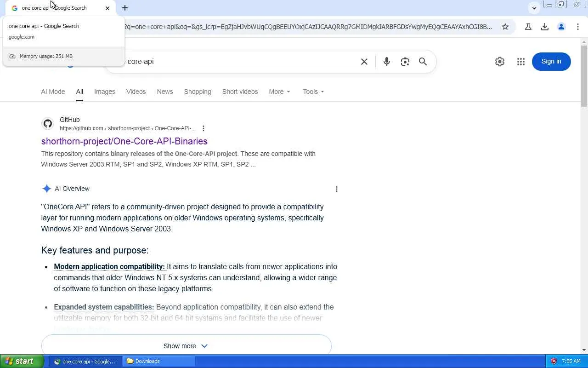Switch to AI Mode tab
The width and height of the screenshot is (588, 368).
tap(53, 92)
